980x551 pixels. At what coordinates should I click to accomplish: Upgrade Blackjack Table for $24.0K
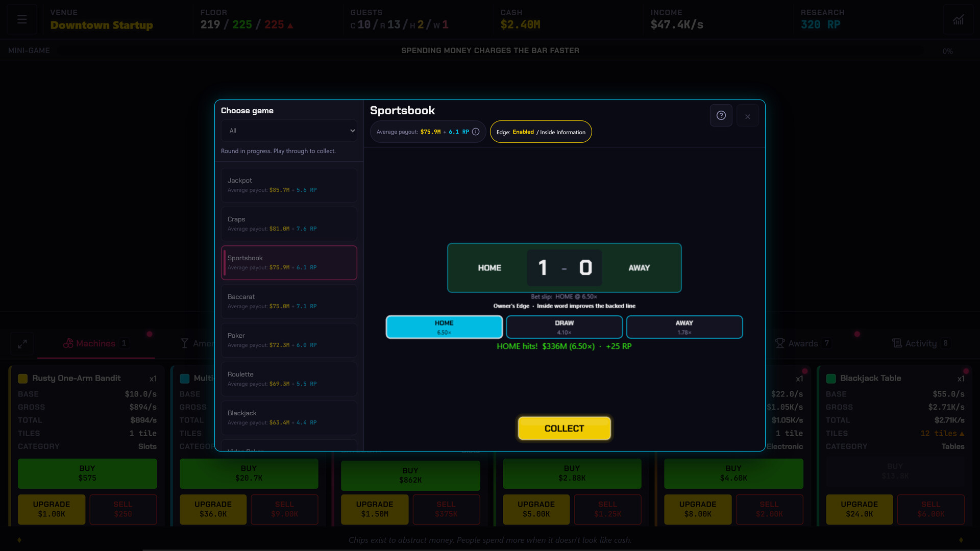pyautogui.click(x=860, y=509)
